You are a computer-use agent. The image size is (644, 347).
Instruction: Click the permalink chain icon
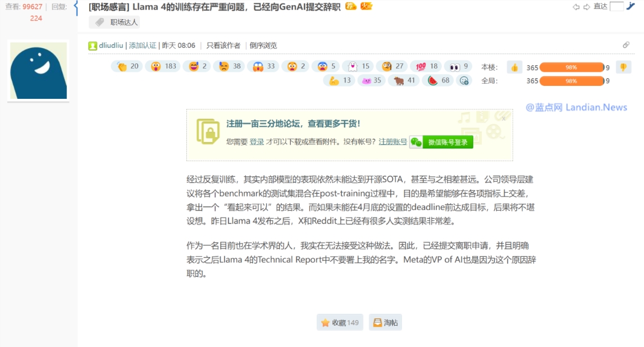point(627,44)
